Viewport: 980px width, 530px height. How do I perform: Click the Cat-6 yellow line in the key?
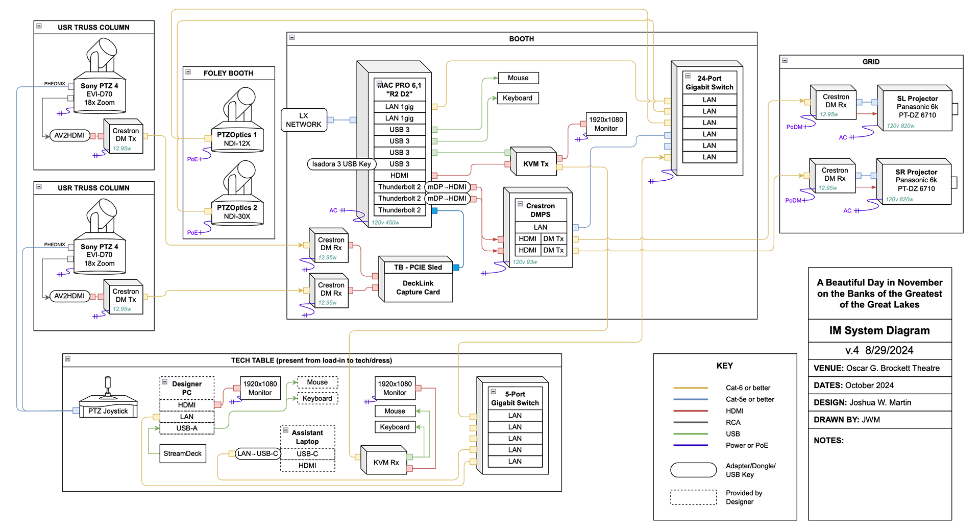pos(690,388)
